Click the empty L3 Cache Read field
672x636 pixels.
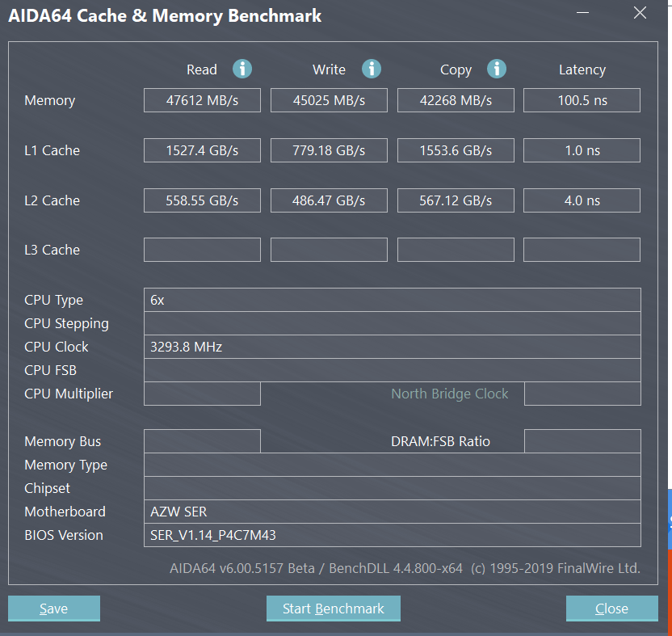pos(202,250)
